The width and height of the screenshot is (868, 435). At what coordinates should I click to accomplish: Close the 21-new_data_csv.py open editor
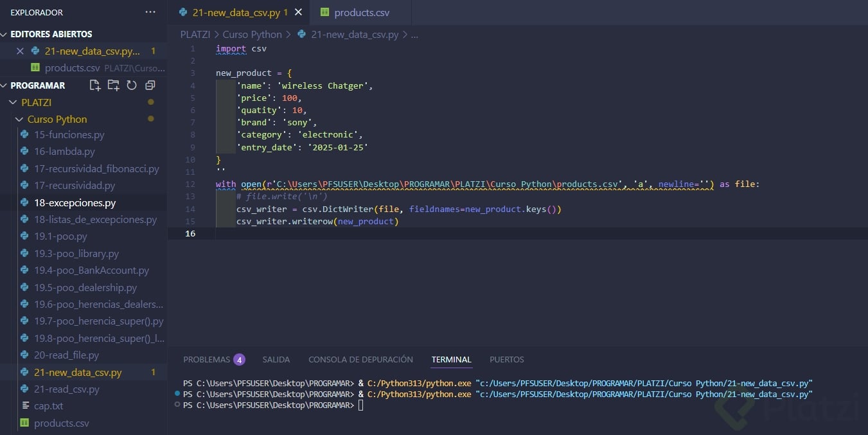20,51
